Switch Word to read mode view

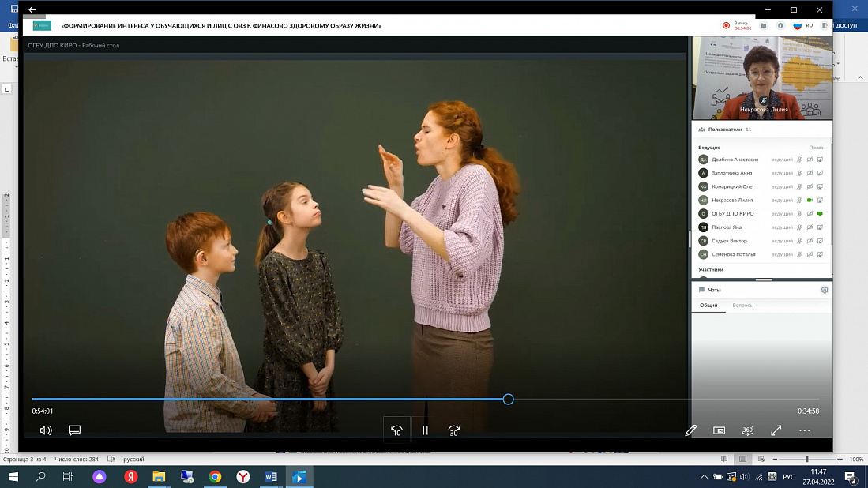724,459
